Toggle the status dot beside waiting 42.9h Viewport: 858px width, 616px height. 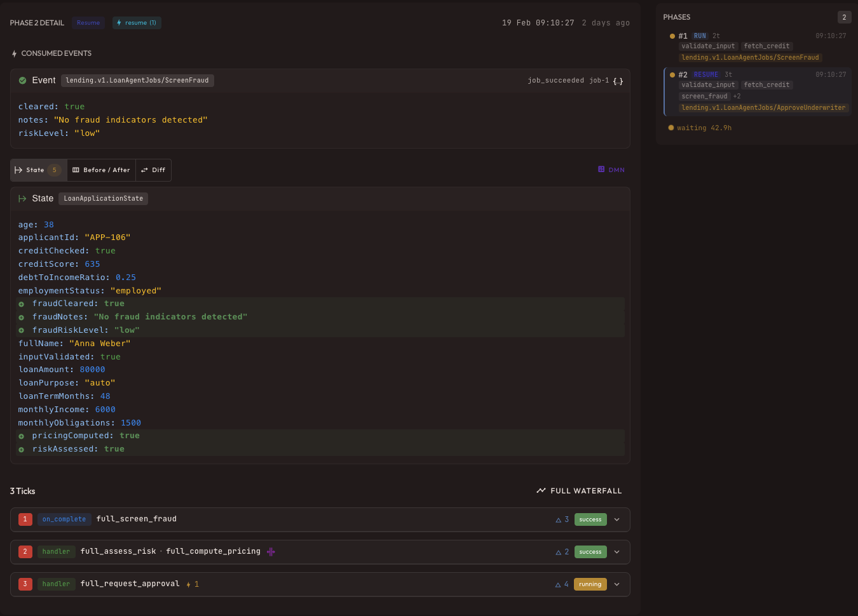tap(671, 128)
